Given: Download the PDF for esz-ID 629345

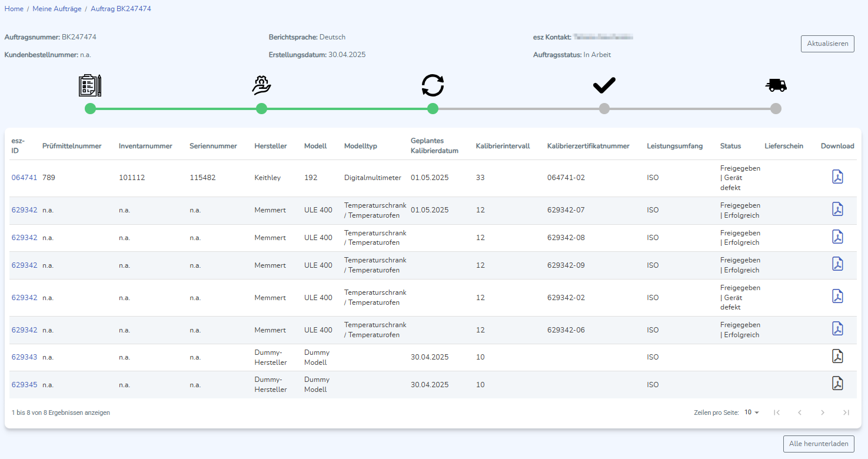Looking at the screenshot, I should [837, 384].
